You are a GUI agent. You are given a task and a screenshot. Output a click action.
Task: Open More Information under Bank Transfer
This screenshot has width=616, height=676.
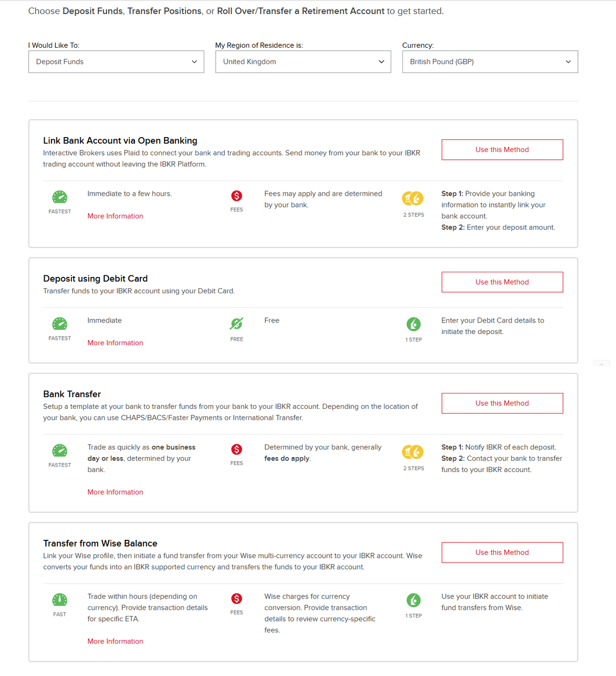115,492
